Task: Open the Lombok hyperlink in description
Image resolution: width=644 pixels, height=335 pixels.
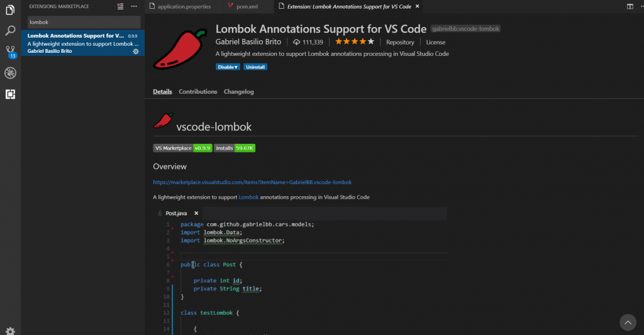Action: pos(248,197)
